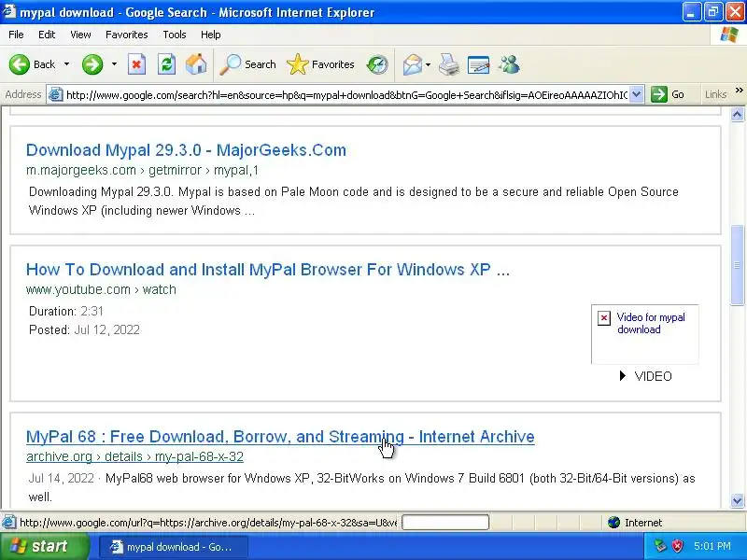The height and width of the screenshot is (560, 747).
Task: Open the History clock icon
Action: coord(377,64)
